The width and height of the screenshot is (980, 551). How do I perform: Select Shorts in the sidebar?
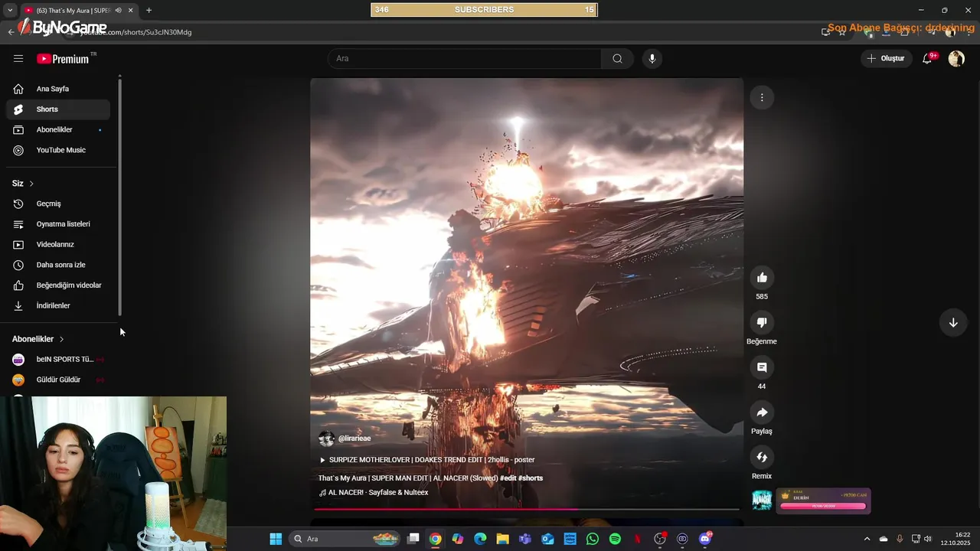58,109
